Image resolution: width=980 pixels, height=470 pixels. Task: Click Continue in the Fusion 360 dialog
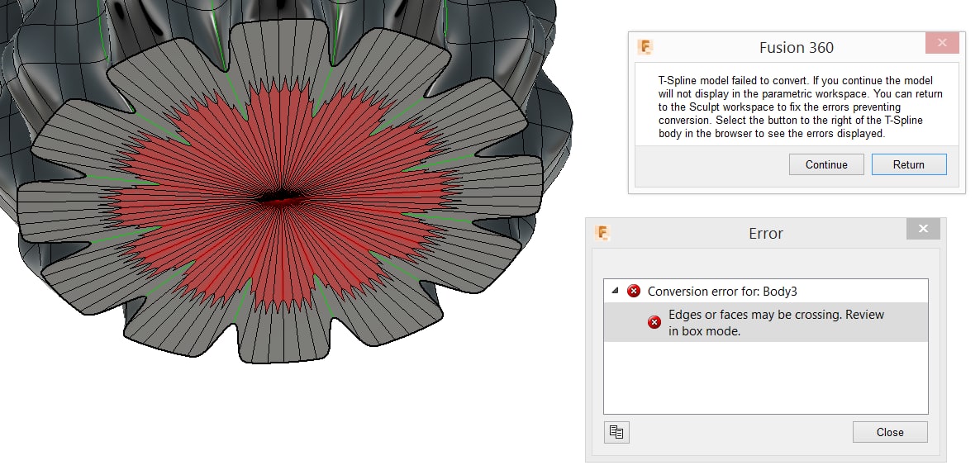click(x=826, y=164)
